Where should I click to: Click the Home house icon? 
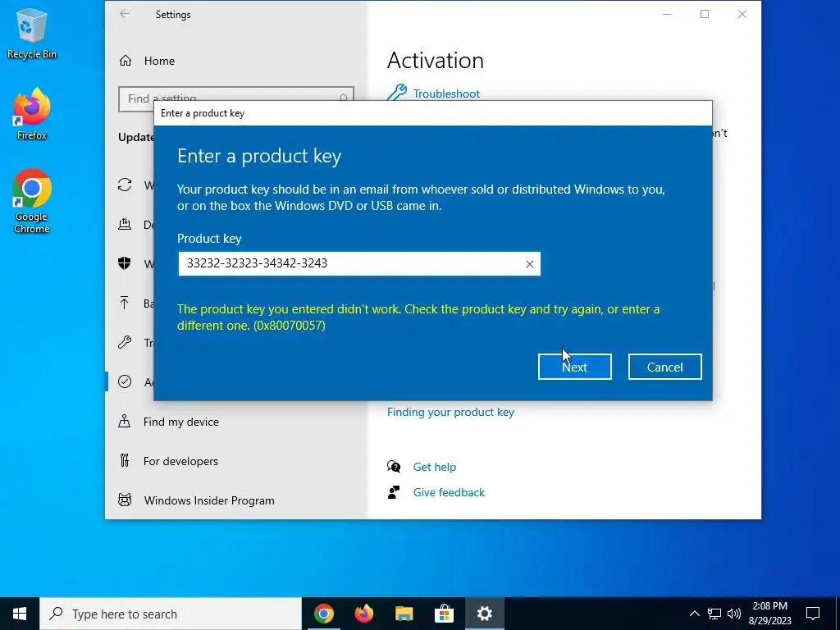click(126, 61)
